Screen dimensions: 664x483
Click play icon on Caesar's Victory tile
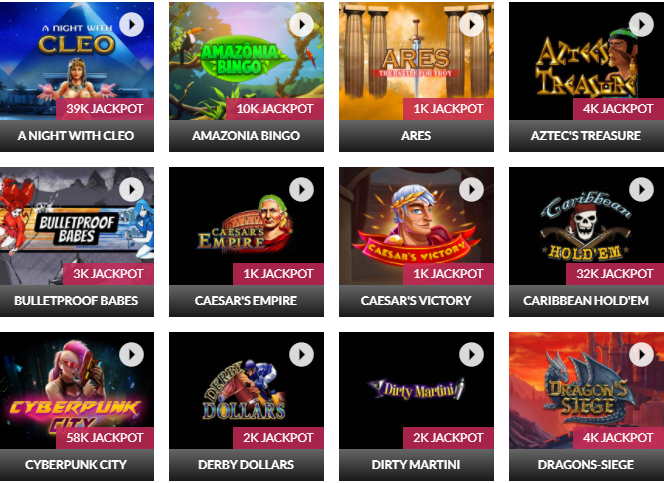click(471, 190)
